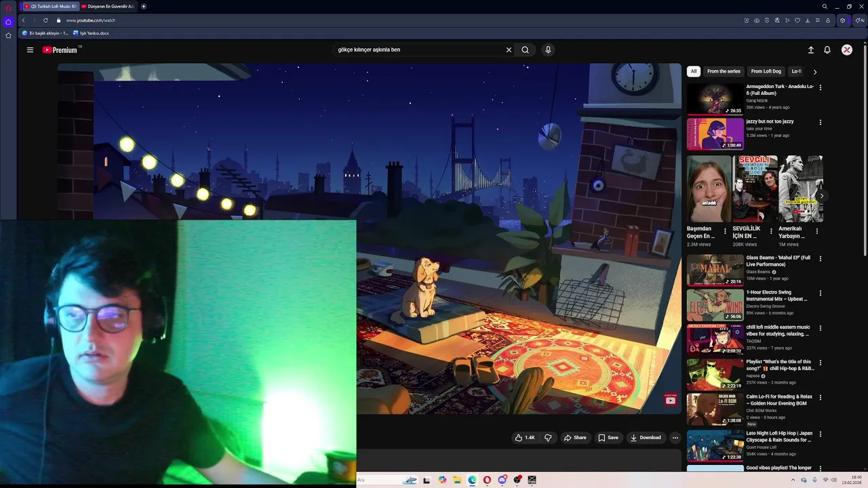
Task: Play Armageddon Turk Anadolu Lo-fi thumbnail
Action: [x=715, y=99]
